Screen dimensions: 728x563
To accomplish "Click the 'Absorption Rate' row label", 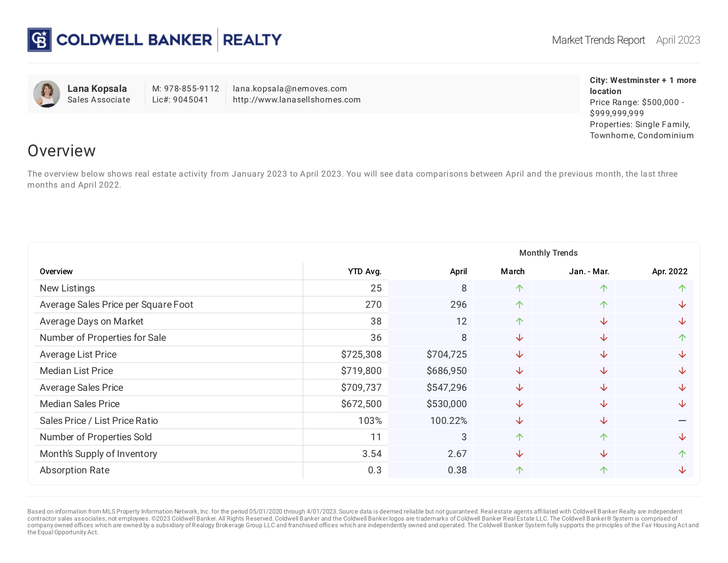I will (75, 470).
